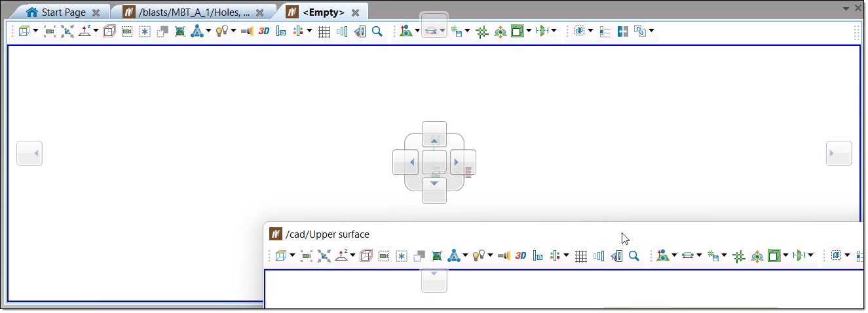The width and height of the screenshot is (868, 313).
Task: Click the dashed-frame camera icon in main toolbar
Action: click(x=127, y=31)
